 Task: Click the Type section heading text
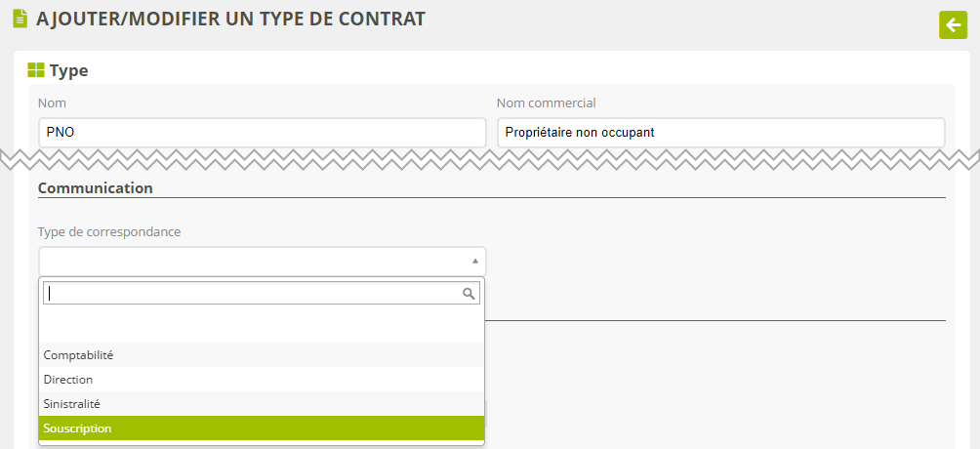pyautogui.click(x=68, y=70)
